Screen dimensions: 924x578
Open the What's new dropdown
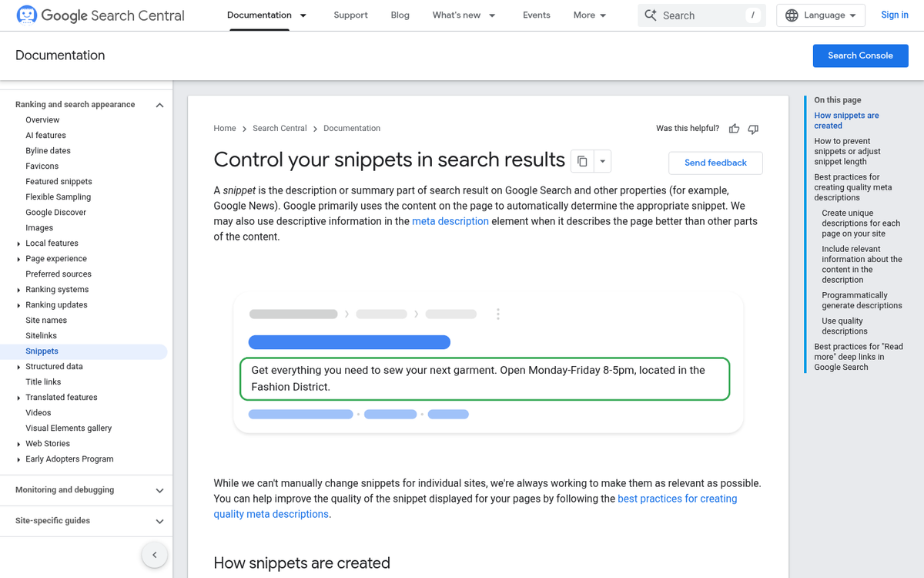[463, 15]
